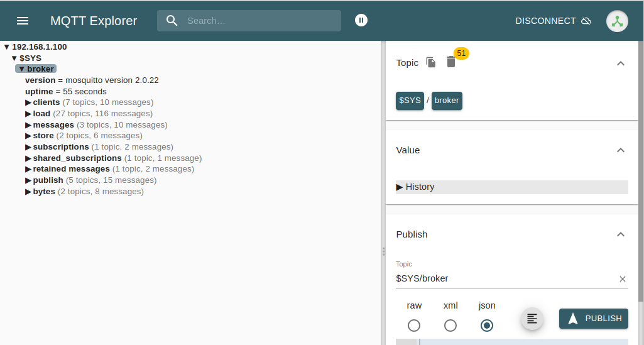644x345 pixels.
Task: Click the $SYS breadcrumb chip
Action: (410, 101)
